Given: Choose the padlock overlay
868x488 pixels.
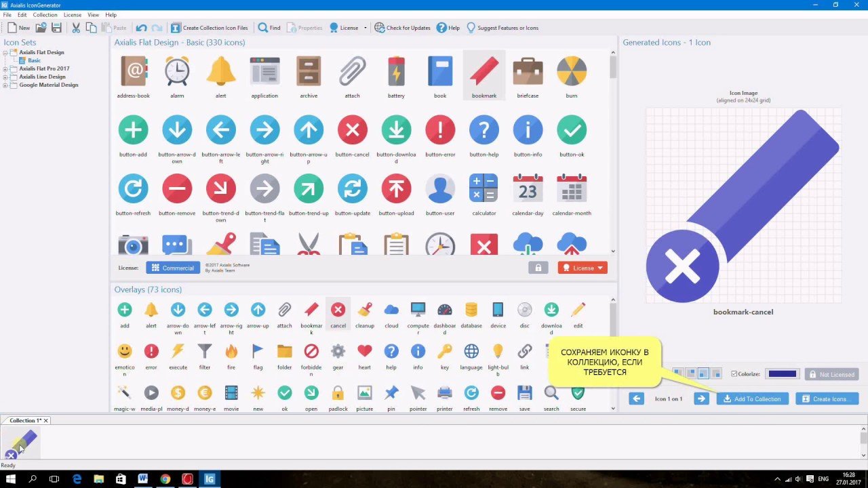Looking at the screenshot, I should [x=338, y=392].
